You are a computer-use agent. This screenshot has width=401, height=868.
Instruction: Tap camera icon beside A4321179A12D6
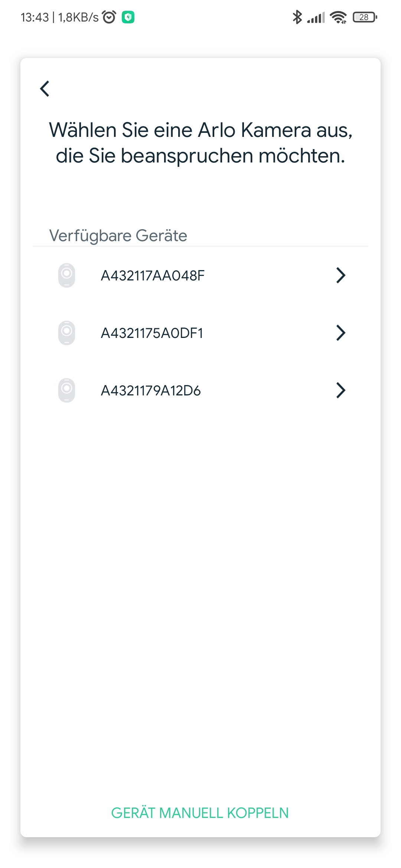(x=67, y=390)
